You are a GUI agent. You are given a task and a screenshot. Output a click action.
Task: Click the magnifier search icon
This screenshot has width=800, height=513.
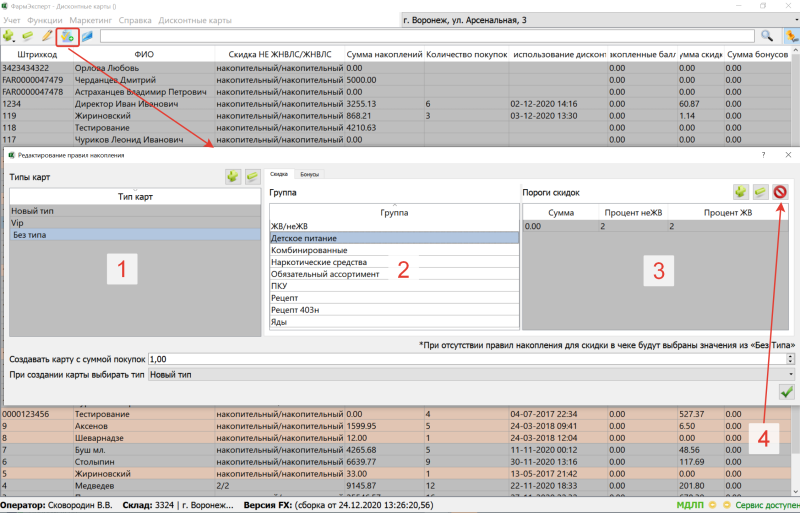(767, 36)
